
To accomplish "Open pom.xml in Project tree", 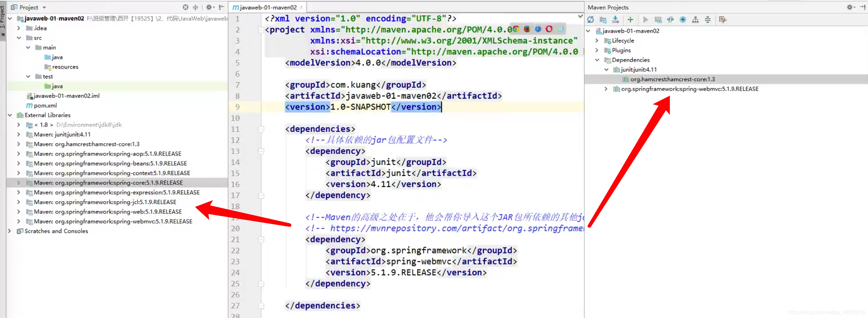I will pos(42,105).
